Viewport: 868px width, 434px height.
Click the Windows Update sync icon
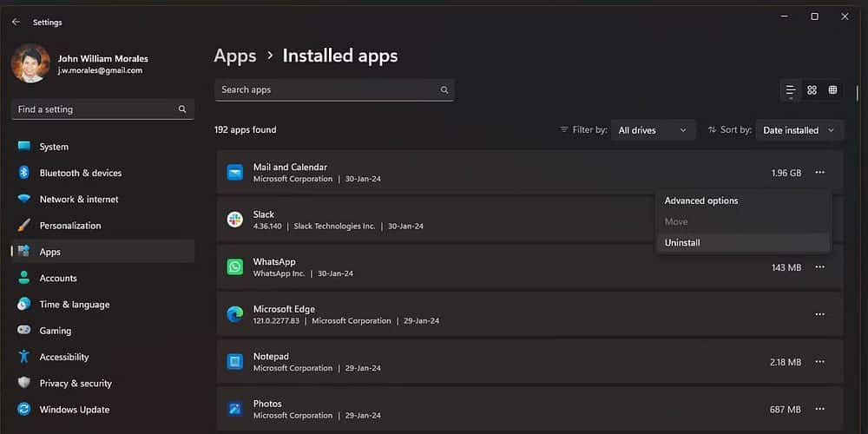(x=23, y=409)
